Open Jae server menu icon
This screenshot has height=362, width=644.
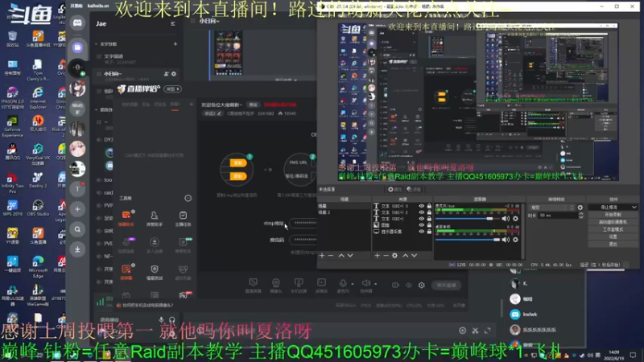pyautogui.click(x=173, y=24)
